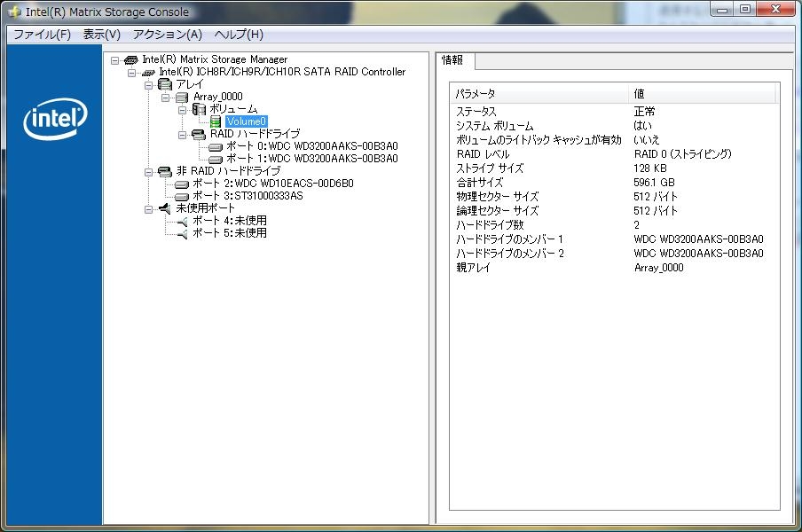Click the Intel(R) Matrix Storage Manager root icon
The height and width of the screenshot is (532, 802).
(x=131, y=59)
